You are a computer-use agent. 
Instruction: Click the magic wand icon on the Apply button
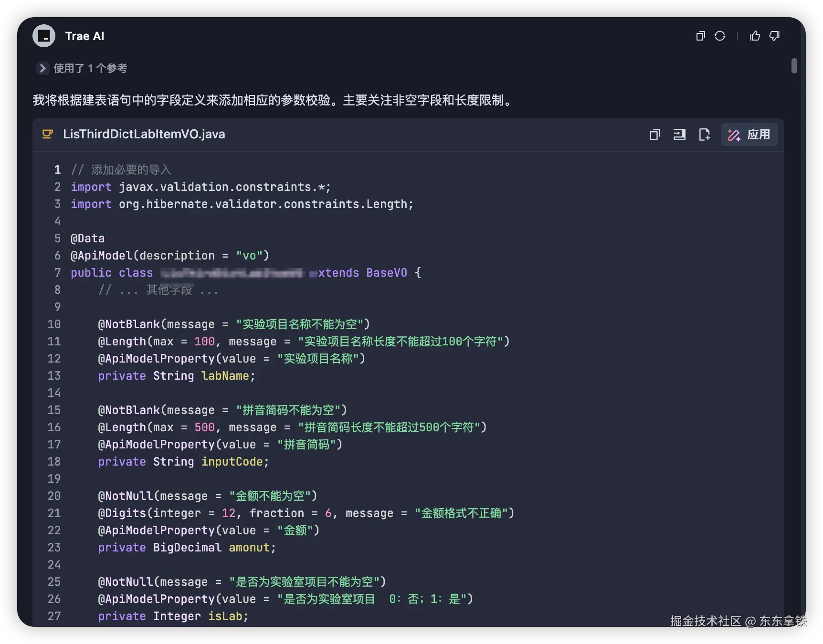click(733, 135)
